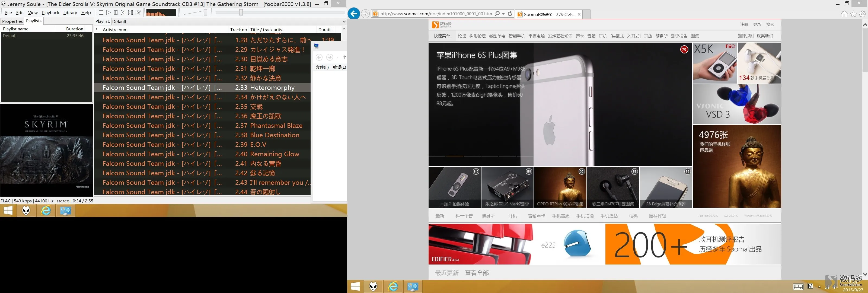868x293 pixels.
Task: Open the 编辑(E) menu in Explorer
Action: point(339,68)
